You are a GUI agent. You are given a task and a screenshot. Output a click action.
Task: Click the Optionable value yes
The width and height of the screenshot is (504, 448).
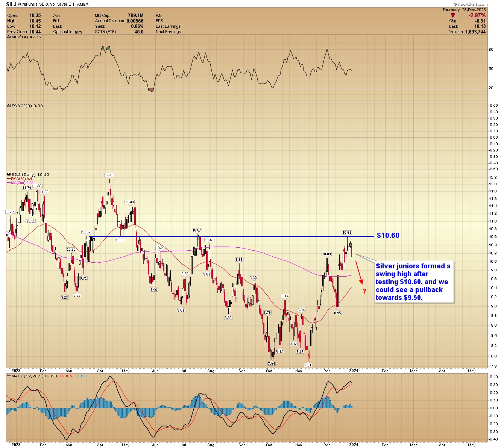point(79,32)
